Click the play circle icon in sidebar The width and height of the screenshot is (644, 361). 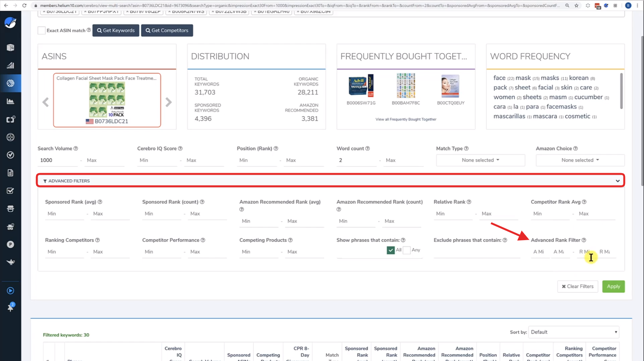[x=10, y=291]
